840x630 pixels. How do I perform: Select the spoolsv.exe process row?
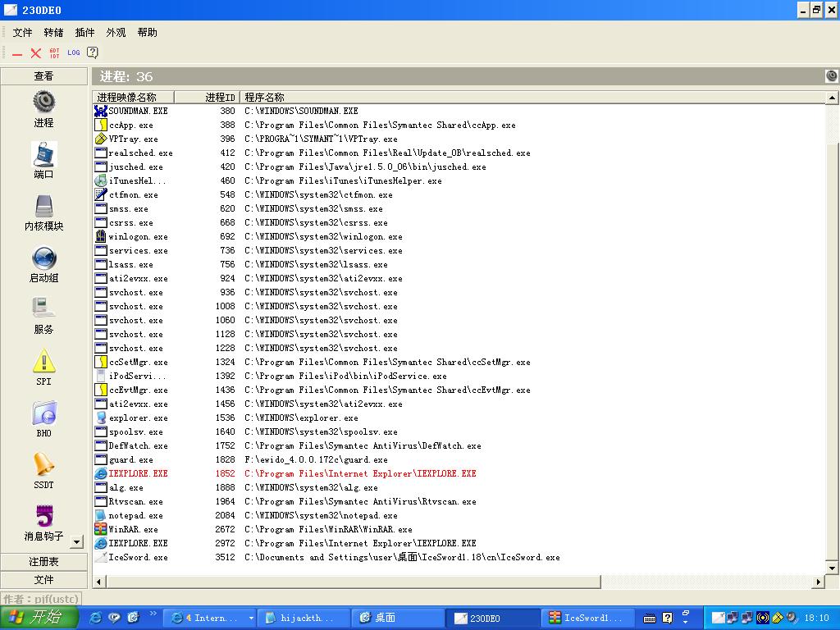click(459, 431)
